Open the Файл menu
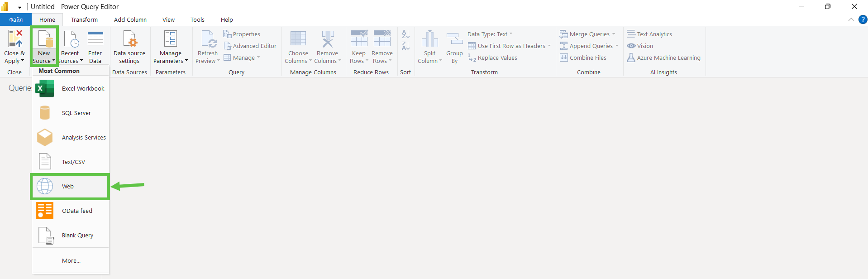868x279 pixels. [16, 20]
